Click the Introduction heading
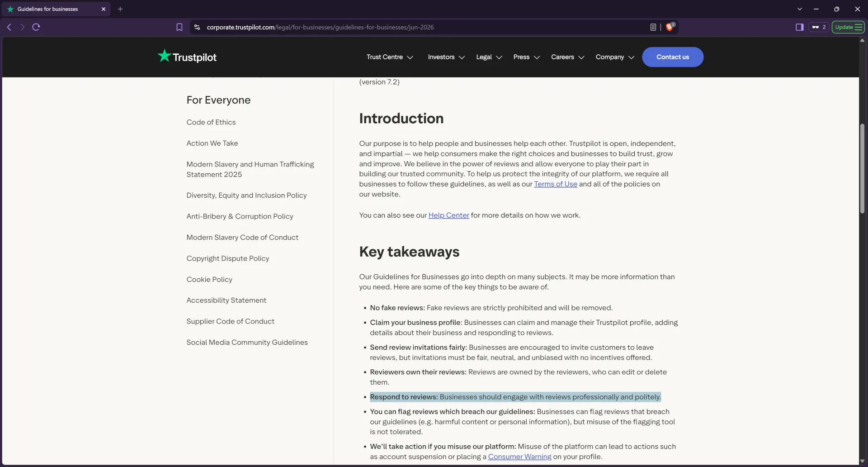868x467 pixels. [401, 119]
